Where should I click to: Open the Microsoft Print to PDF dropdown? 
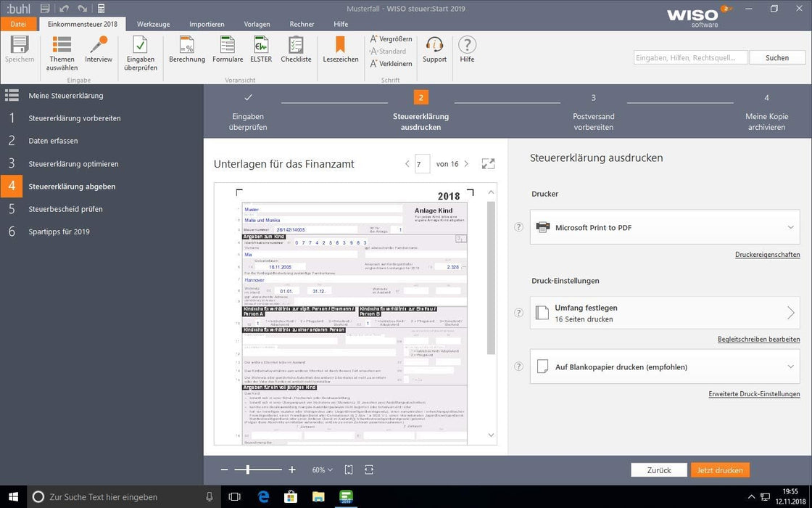tap(790, 227)
